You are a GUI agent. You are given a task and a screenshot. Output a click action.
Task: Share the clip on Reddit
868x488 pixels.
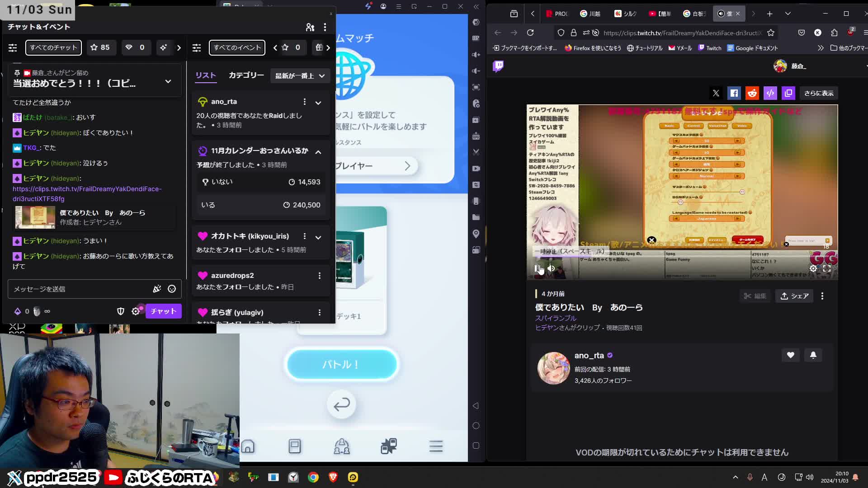752,93
